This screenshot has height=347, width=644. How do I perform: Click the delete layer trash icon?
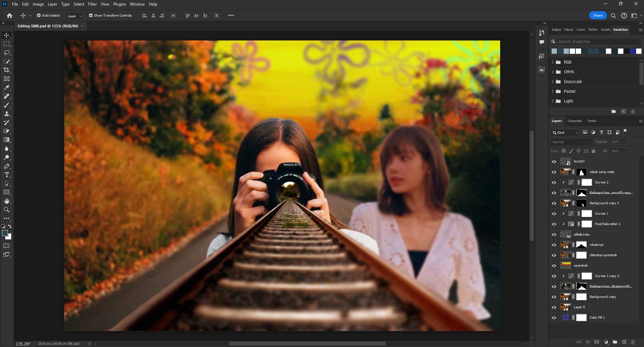pos(633,342)
